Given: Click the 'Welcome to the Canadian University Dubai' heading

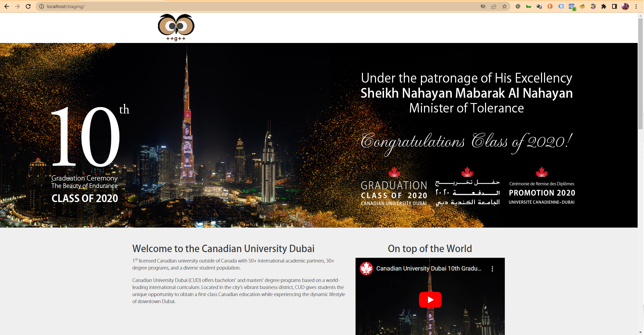Looking at the screenshot, I should tap(223, 249).
